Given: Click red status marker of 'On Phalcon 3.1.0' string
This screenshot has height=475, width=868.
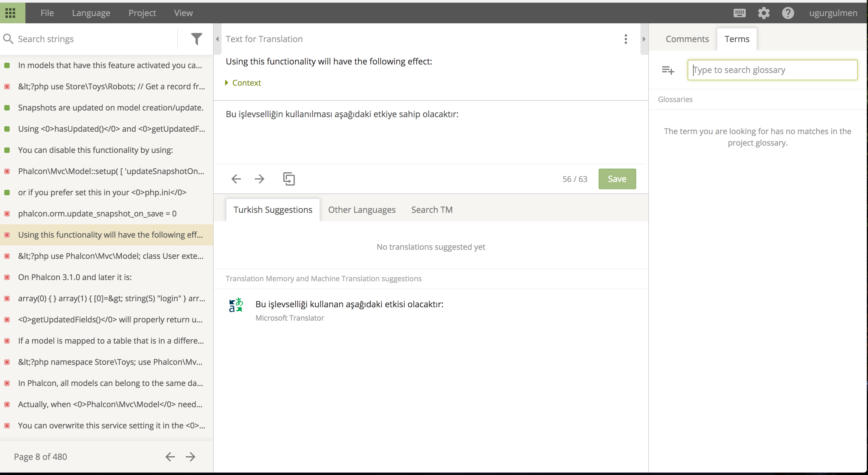Looking at the screenshot, I should tap(7, 277).
